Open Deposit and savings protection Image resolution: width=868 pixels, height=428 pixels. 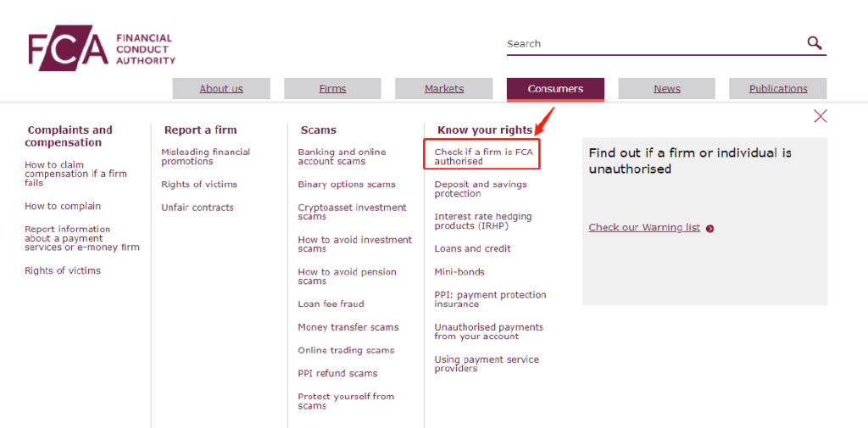[481, 189]
